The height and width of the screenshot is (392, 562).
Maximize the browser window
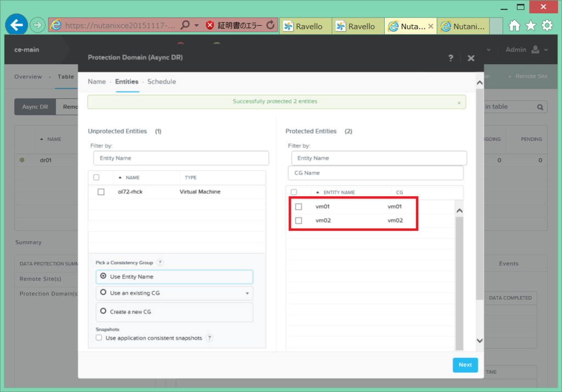(x=520, y=7)
